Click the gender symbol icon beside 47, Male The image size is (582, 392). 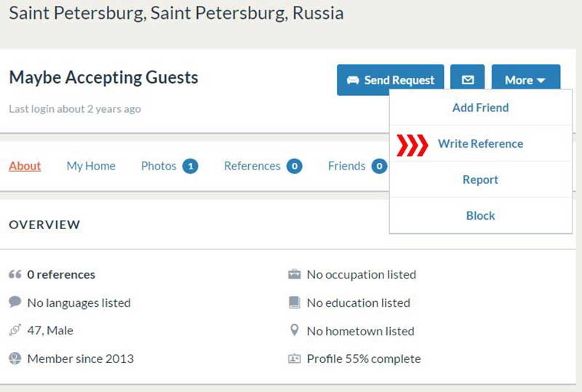tap(15, 330)
